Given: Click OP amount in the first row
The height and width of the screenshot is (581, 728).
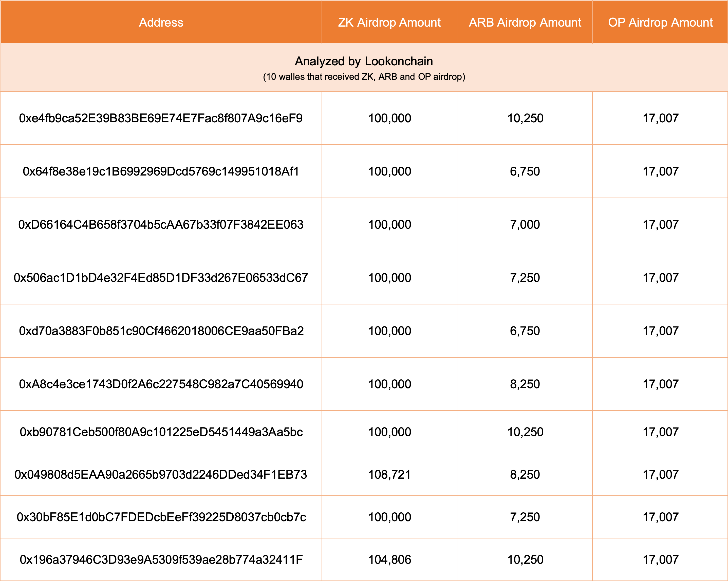Looking at the screenshot, I should [660, 118].
